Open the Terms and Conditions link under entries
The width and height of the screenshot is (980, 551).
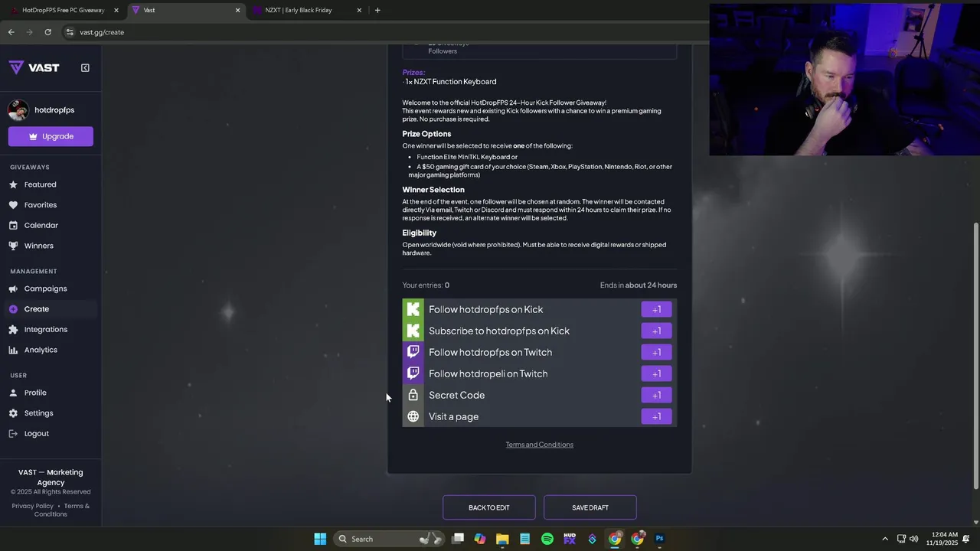tap(539, 445)
